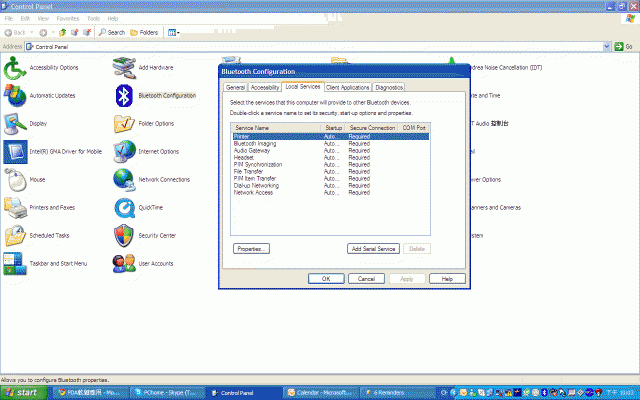This screenshot has width=640, height=400.
Task: Open the View menu
Action: coord(43,18)
